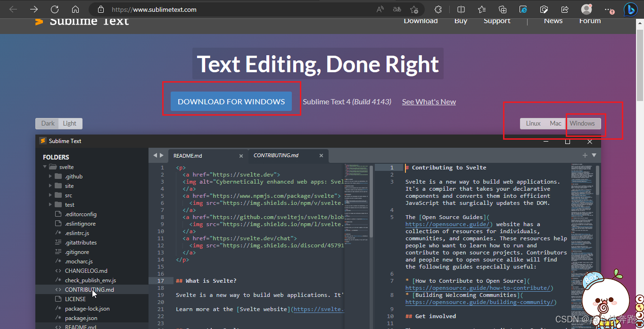Image resolution: width=644 pixels, height=329 pixels.
Task: Click the browser back arrow
Action: 13,9
